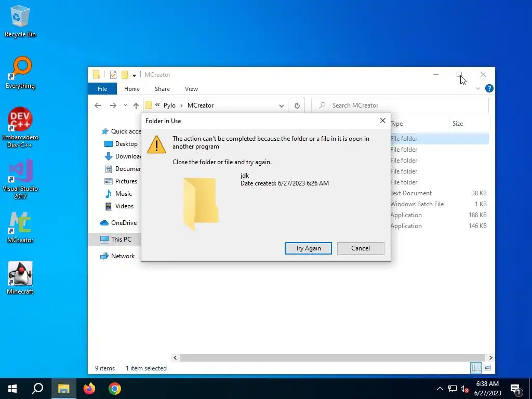Open the File ribbon tab
Screen dimensions: 532x399
102,88
